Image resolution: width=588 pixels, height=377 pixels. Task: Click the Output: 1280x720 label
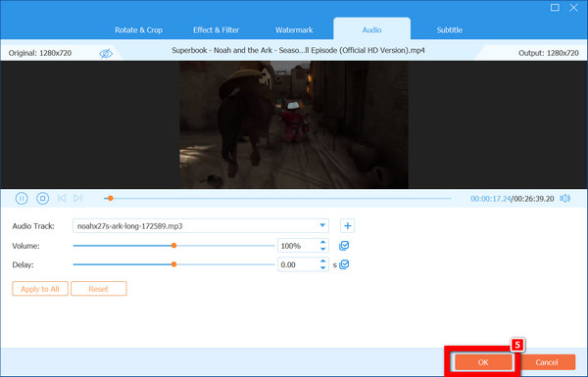[x=549, y=53]
